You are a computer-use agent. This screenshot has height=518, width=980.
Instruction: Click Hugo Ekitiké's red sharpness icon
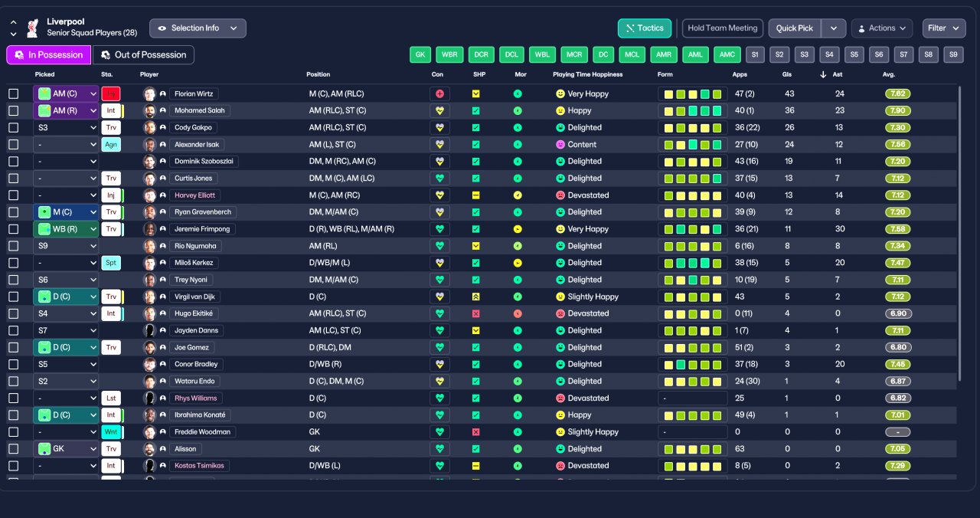click(x=475, y=313)
